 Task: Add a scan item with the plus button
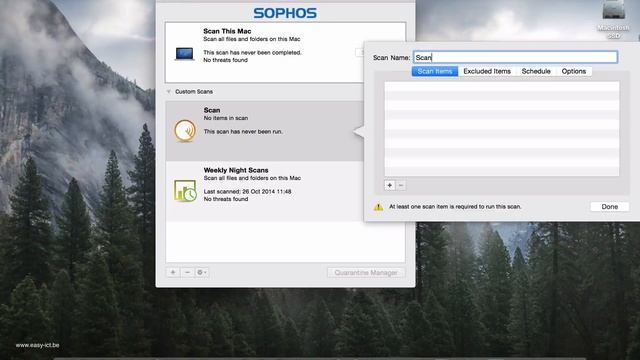tap(390, 185)
